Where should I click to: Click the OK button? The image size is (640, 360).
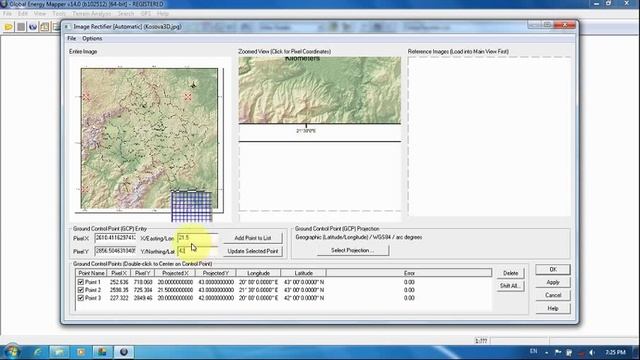point(553,269)
